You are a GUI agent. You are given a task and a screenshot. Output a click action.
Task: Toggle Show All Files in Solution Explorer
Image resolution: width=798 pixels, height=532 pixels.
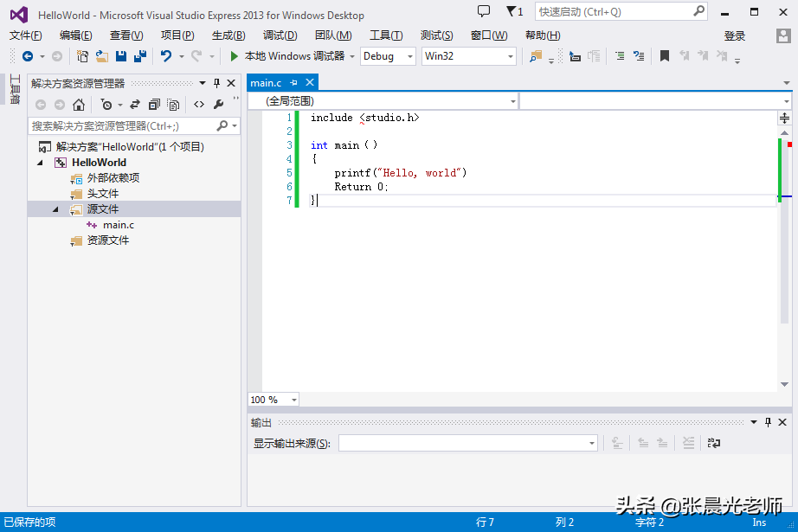point(174,105)
